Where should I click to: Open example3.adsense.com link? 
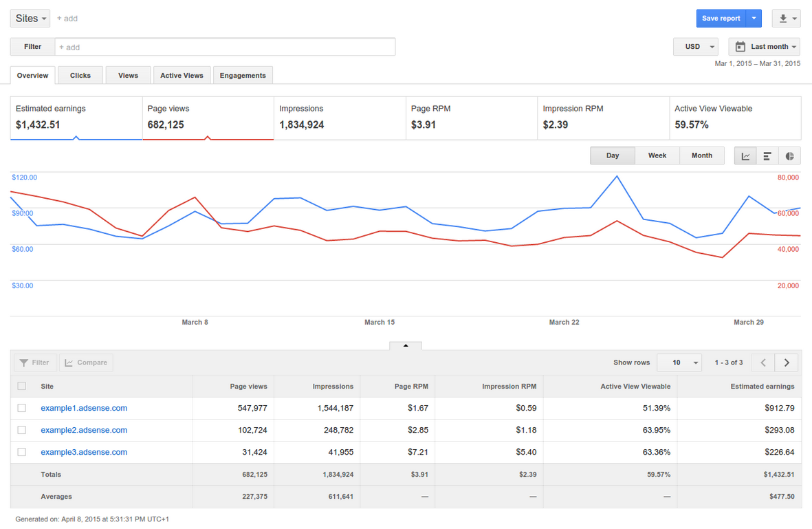click(84, 453)
